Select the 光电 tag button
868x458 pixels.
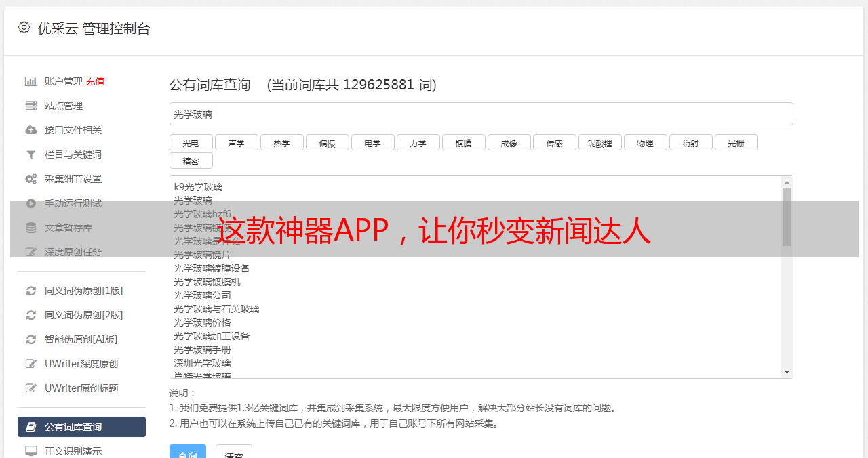click(191, 142)
